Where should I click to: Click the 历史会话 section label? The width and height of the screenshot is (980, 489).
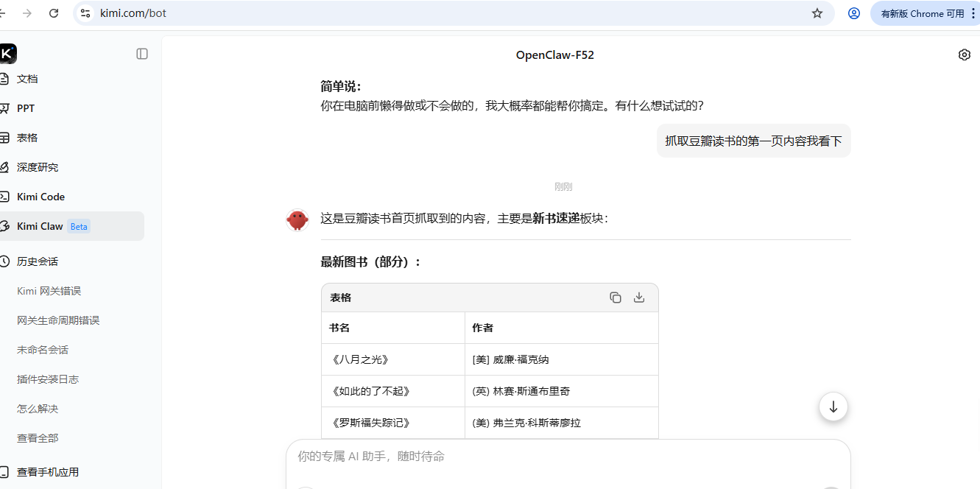38,261
